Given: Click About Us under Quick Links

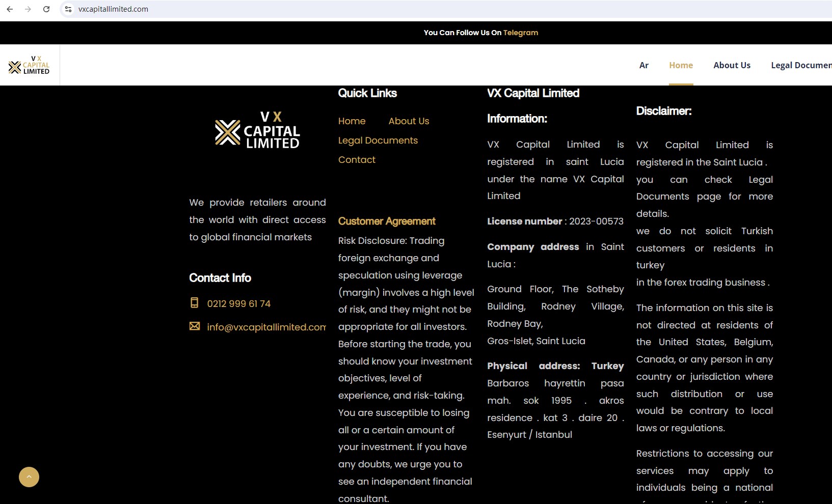Looking at the screenshot, I should (409, 121).
